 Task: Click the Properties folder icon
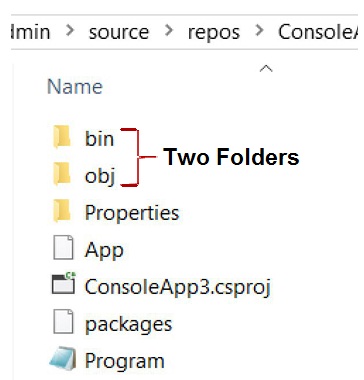pyautogui.click(x=62, y=211)
